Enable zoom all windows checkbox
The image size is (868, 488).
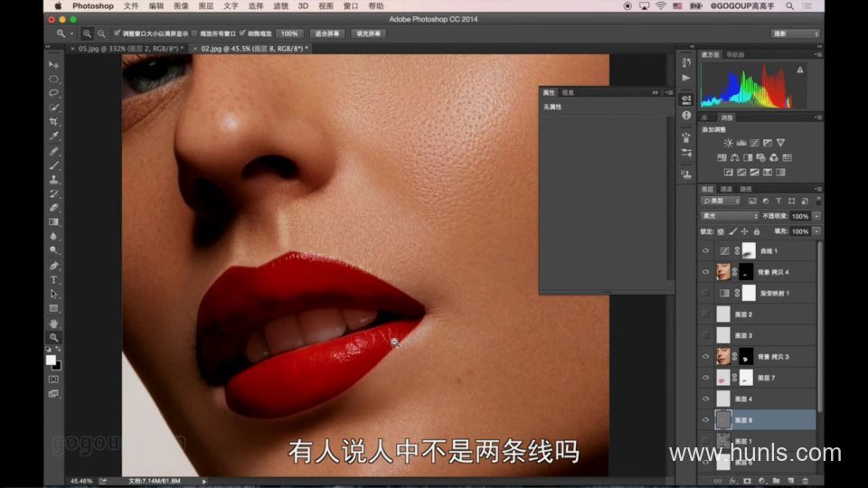(x=194, y=33)
